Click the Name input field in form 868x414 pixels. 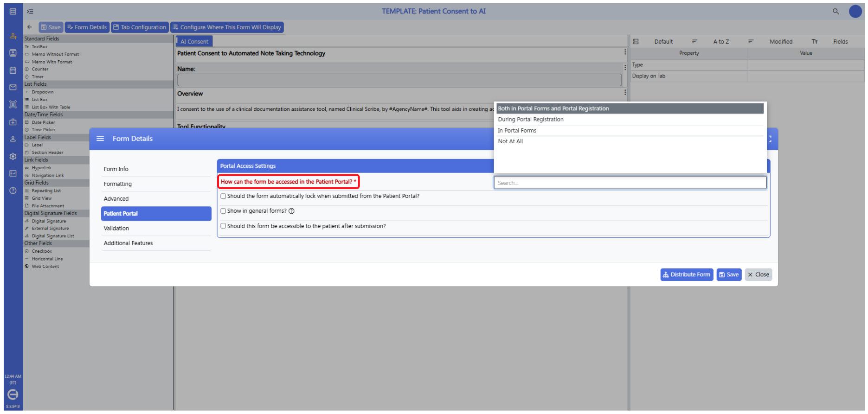399,80
